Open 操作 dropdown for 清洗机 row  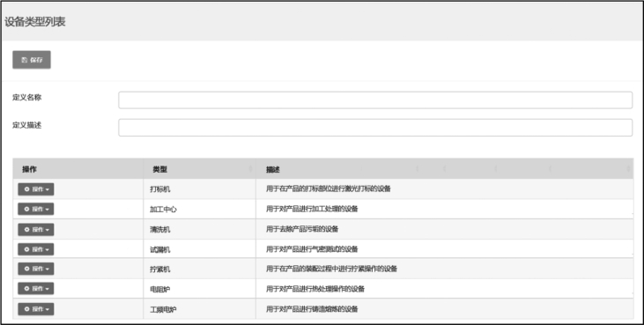coord(36,229)
